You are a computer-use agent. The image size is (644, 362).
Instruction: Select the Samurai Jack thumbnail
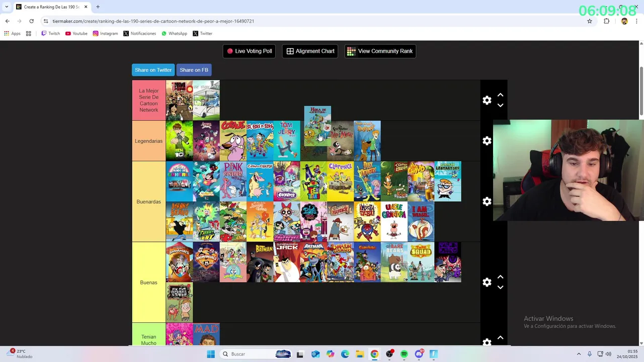pos(287,262)
